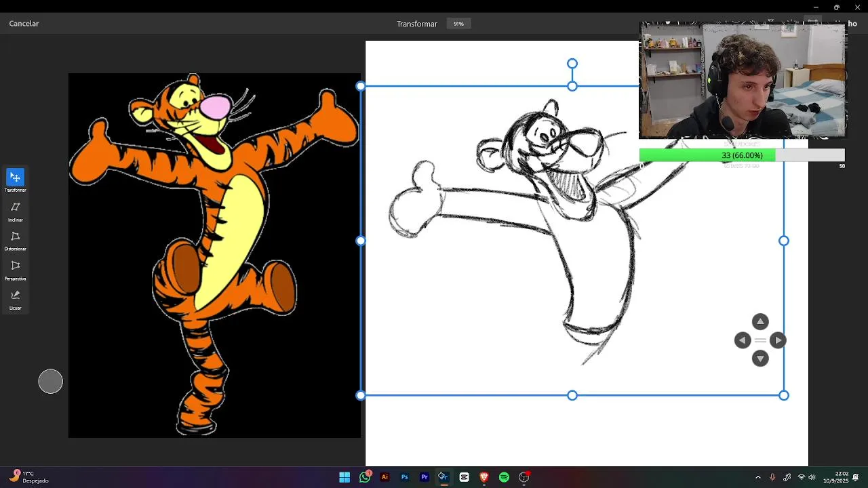Click the Tigger reference image thumbnail
The width and height of the screenshot is (868, 488).
click(x=214, y=256)
